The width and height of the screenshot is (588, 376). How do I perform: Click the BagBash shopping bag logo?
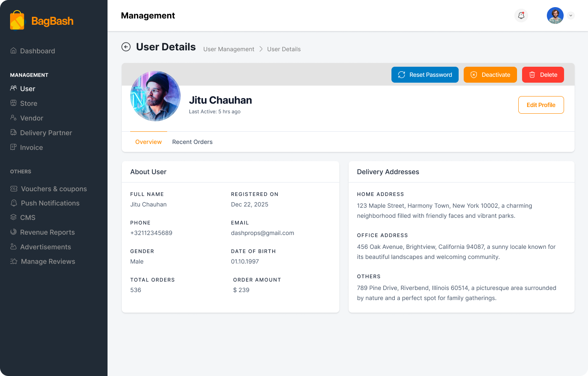click(17, 20)
